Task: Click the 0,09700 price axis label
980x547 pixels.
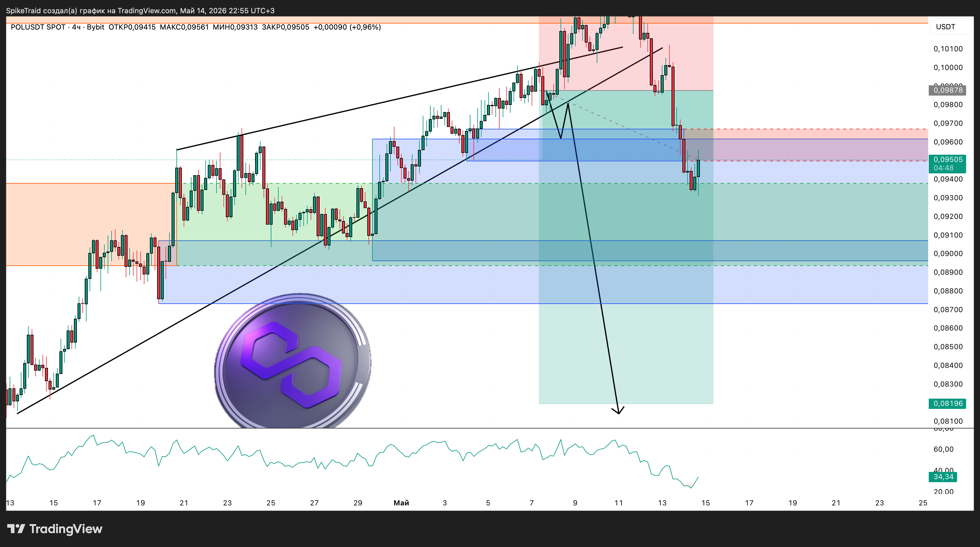Action: tap(948, 123)
